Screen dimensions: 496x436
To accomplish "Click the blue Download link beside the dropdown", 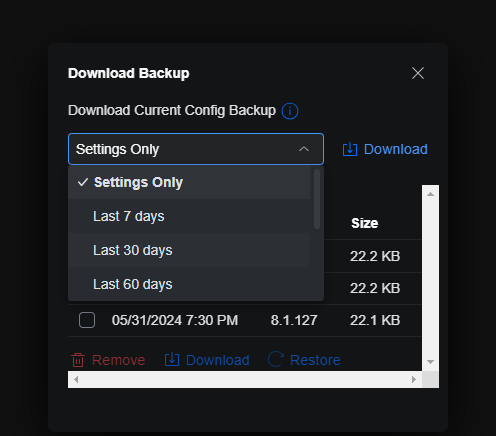I will pos(395,149).
